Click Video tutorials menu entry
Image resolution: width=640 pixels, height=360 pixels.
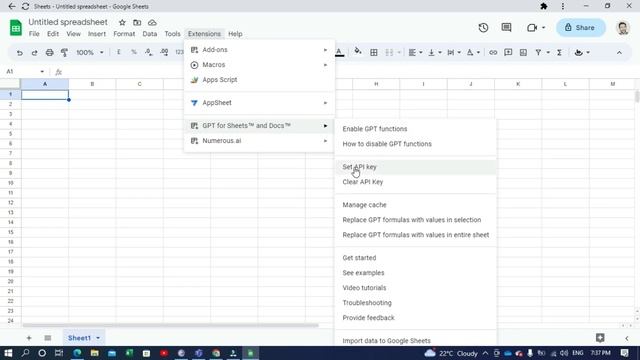tap(416, 288)
